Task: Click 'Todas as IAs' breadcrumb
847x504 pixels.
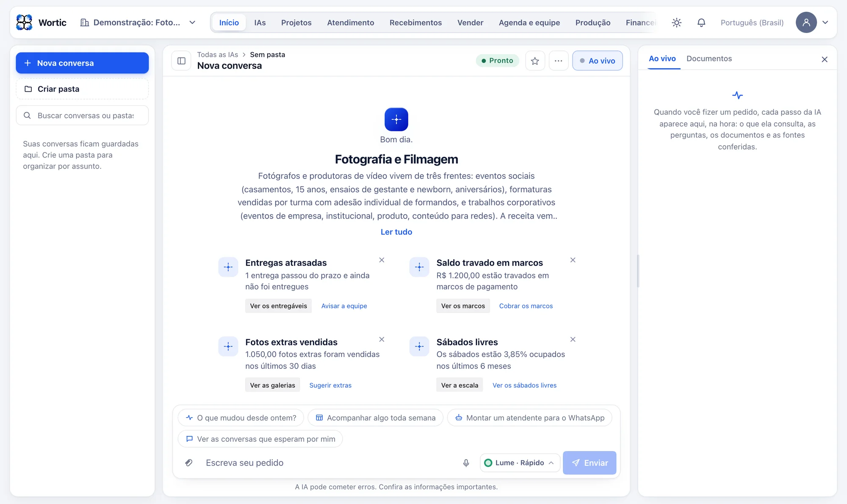Action: 217,55
